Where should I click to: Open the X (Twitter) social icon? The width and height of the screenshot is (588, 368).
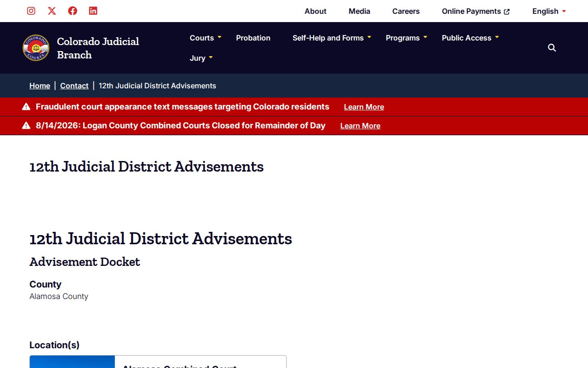[52, 11]
